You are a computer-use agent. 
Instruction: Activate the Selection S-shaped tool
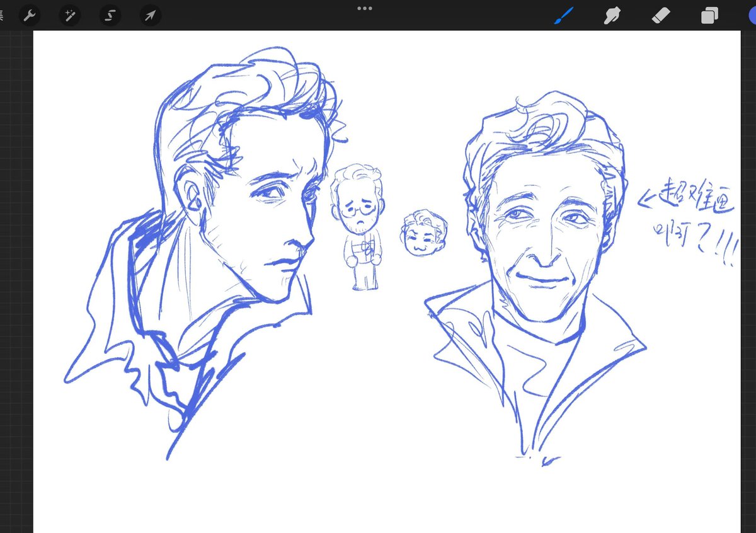point(110,15)
